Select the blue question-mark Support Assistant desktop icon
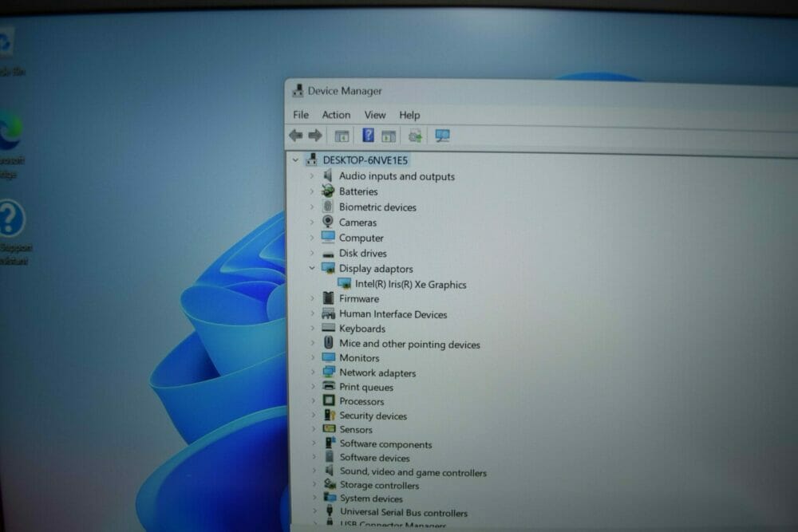The width and height of the screenshot is (798, 532). (x=12, y=219)
